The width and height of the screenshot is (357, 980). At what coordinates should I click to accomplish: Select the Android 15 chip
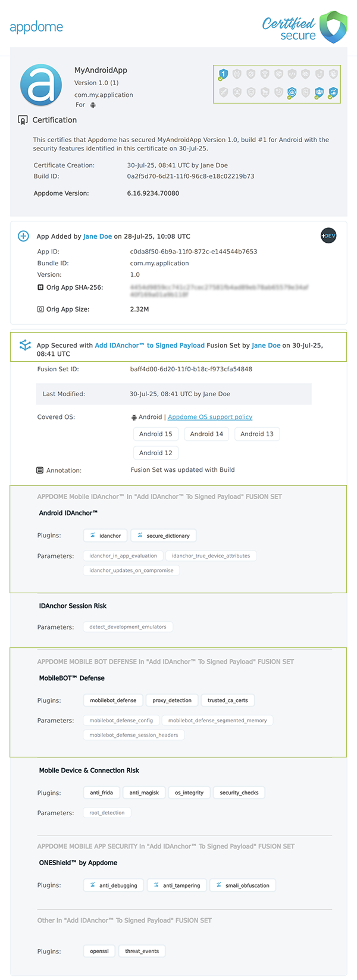click(156, 434)
